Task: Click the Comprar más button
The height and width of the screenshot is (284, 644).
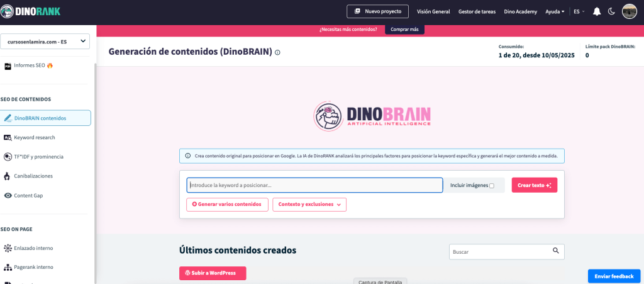Action: point(404,30)
